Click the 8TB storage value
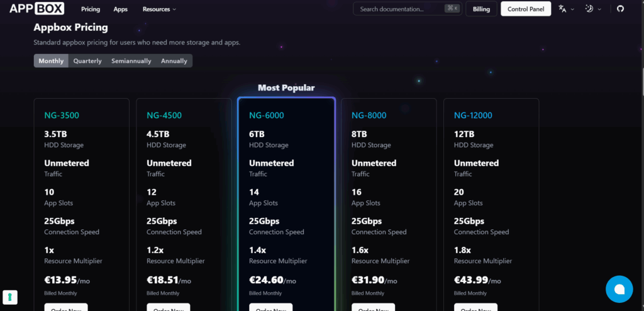 359,134
